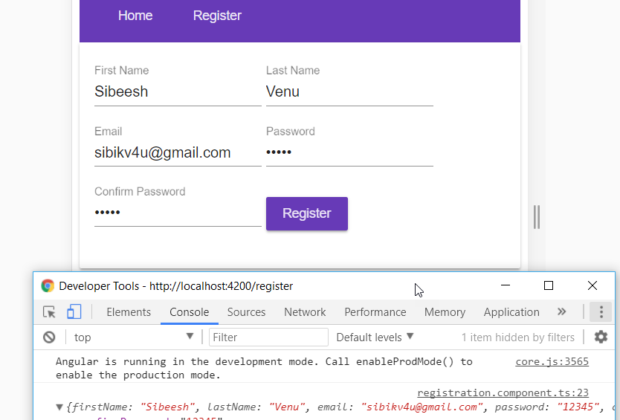Image resolution: width=620 pixels, height=420 pixels.
Task: Click the Angular development mode console message
Action: tap(264, 368)
